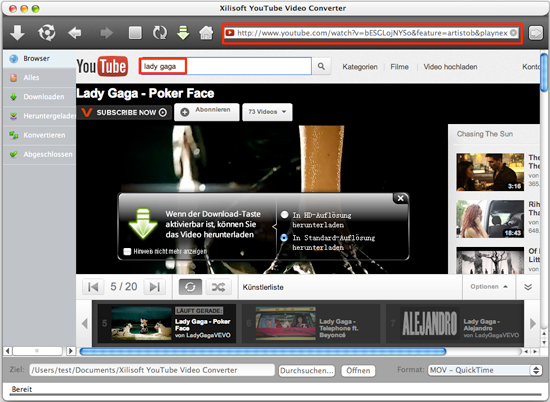This screenshot has height=402, width=550.
Task: Select Heruntergeladen in the sidebar
Action: (x=39, y=116)
